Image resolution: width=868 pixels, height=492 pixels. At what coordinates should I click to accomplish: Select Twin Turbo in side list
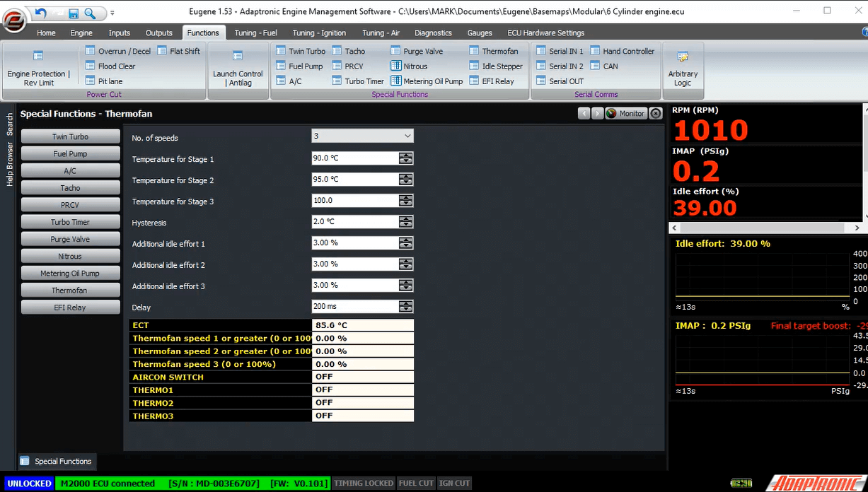pos(70,136)
